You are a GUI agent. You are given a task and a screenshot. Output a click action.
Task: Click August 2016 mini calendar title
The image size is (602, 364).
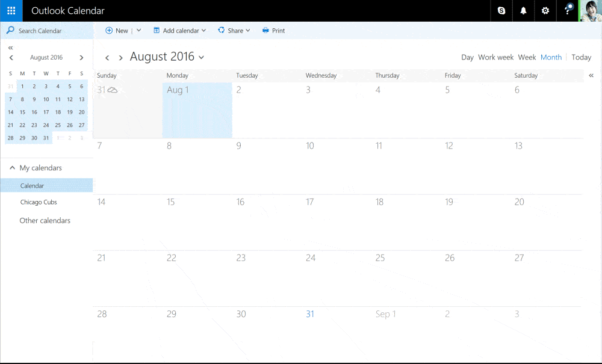pos(46,58)
